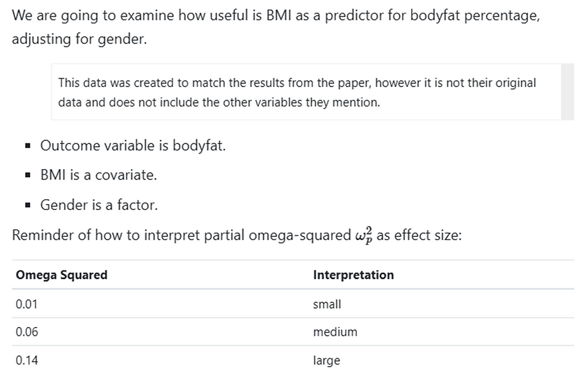This screenshot has height=375, width=588.
Task: Click the 'Omega Squared' column header
Action: [x=61, y=275]
